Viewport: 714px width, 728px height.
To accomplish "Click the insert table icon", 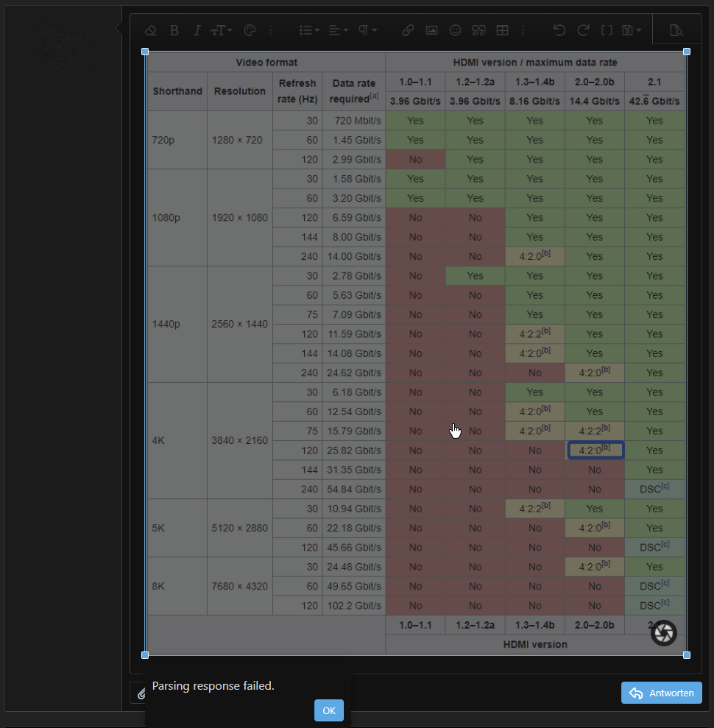I will pos(502,31).
